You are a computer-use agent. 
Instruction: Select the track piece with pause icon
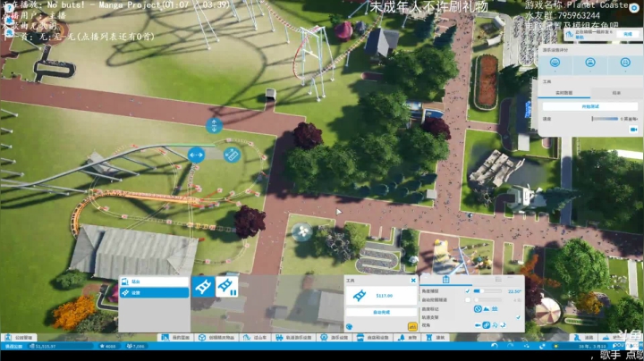(x=226, y=287)
